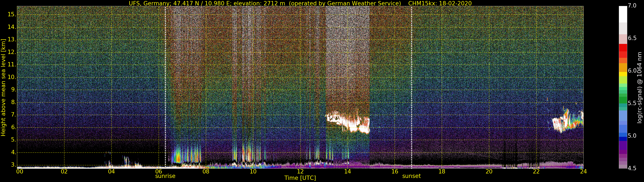
Task: Click the '4.5' colorbar tick label
Action: (x=632, y=168)
